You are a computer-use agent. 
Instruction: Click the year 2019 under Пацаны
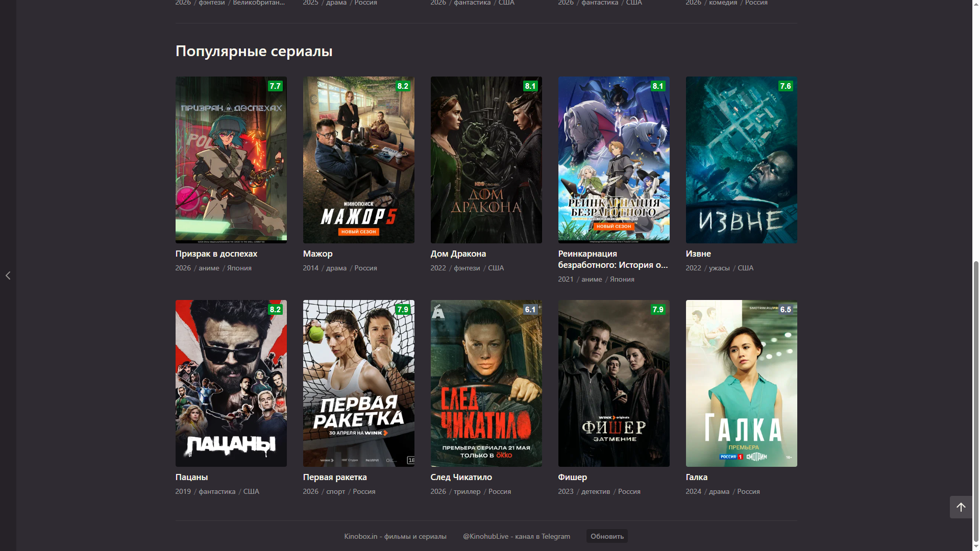point(183,491)
